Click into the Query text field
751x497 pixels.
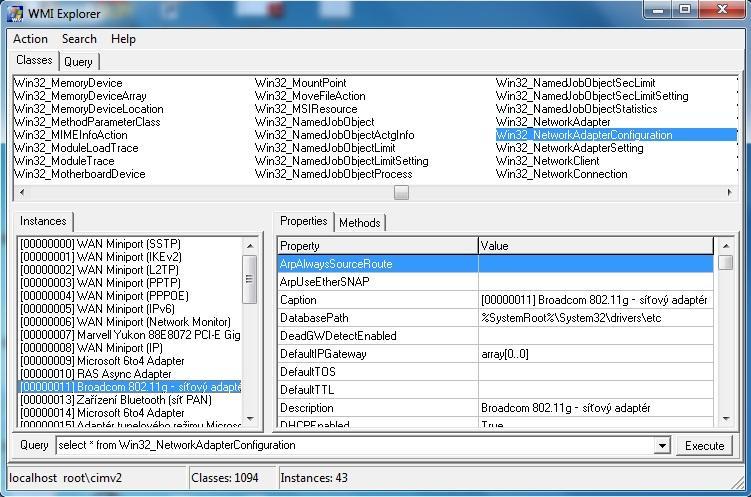click(354, 445)
